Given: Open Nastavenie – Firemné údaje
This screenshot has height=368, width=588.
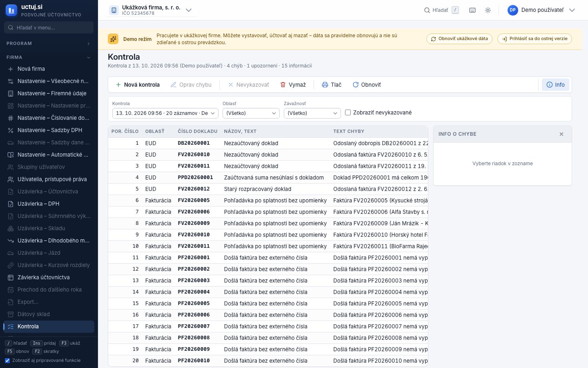Looking at the screenshot, I should [49, 93].
